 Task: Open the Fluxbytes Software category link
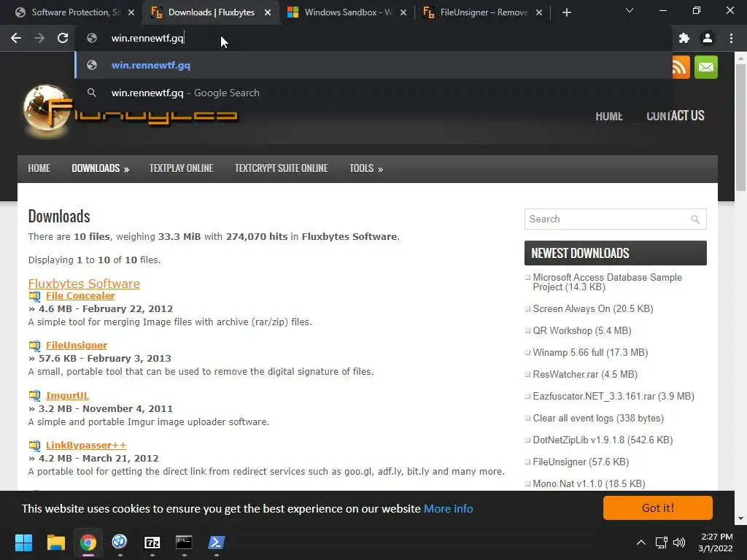84,284
